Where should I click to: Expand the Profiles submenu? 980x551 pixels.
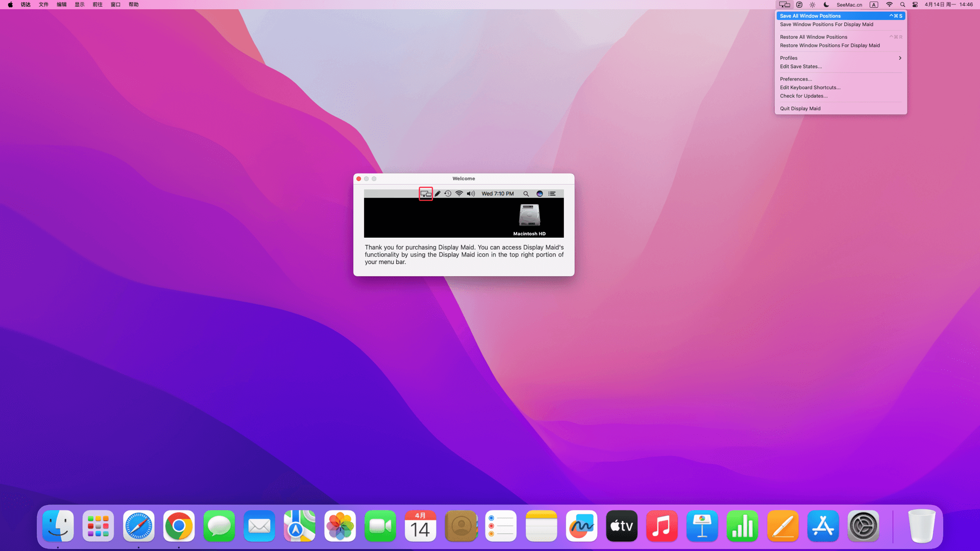[840, 58]
